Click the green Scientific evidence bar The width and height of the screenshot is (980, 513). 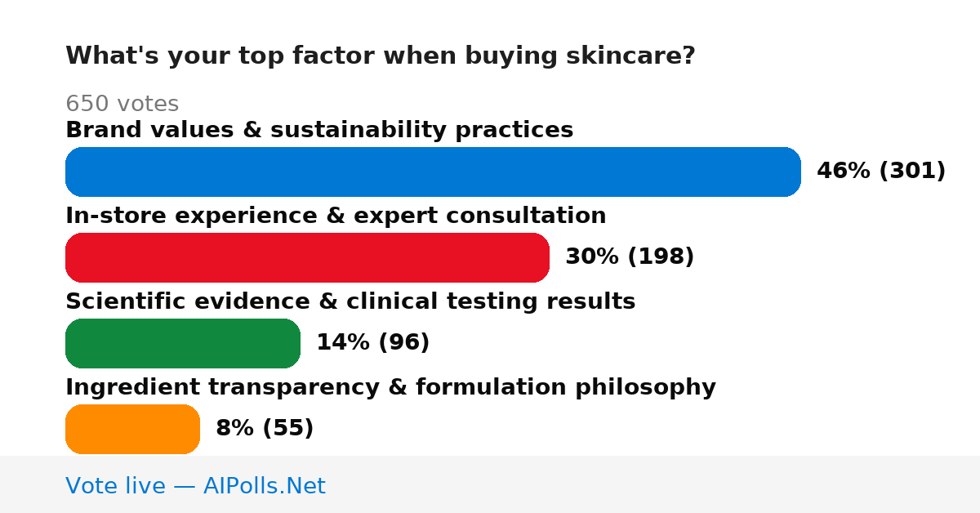[x=183, y=343]
